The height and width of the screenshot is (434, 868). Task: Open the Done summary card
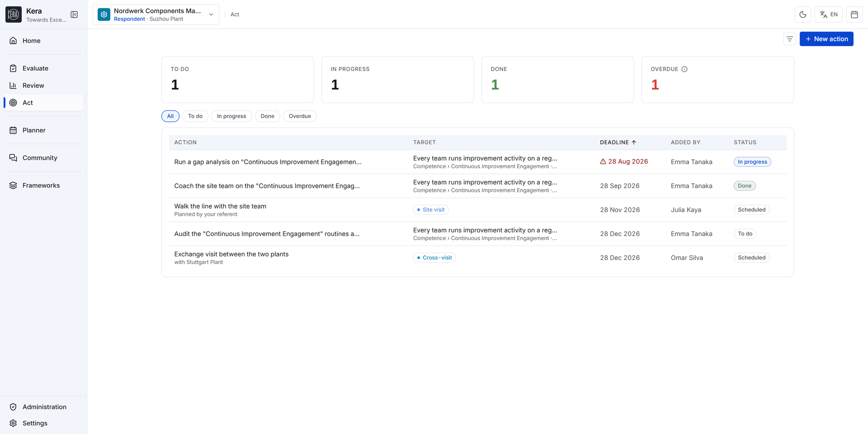[558, 80]
